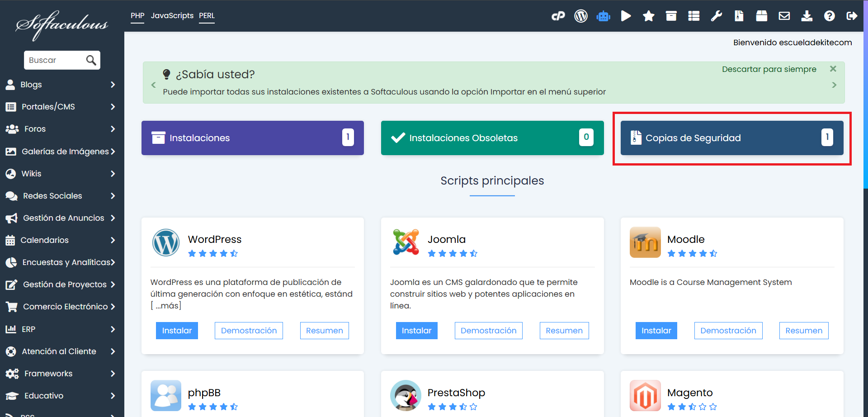
Task: Open settings wrench icon
Action: coord(717,16)
